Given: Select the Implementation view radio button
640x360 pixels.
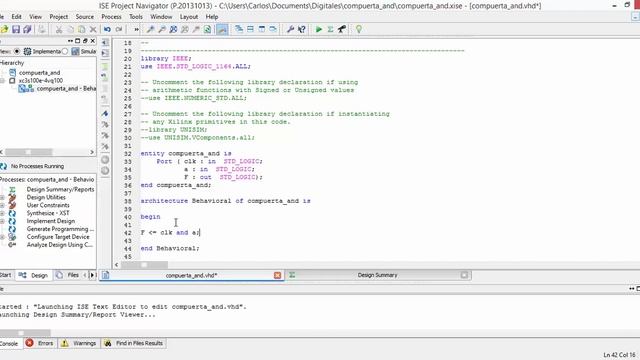Looking at the screenshot, I should pyautogui.click(x=17, y=51).
